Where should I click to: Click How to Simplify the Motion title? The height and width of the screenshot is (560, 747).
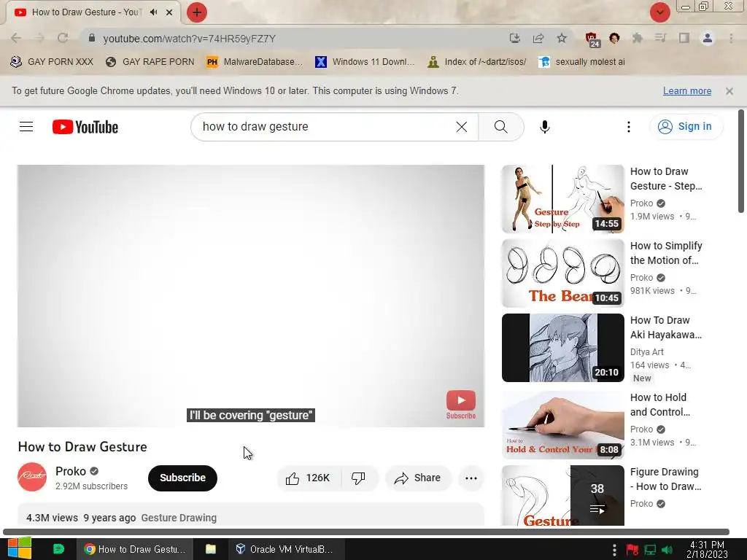(x=666, y=253)
